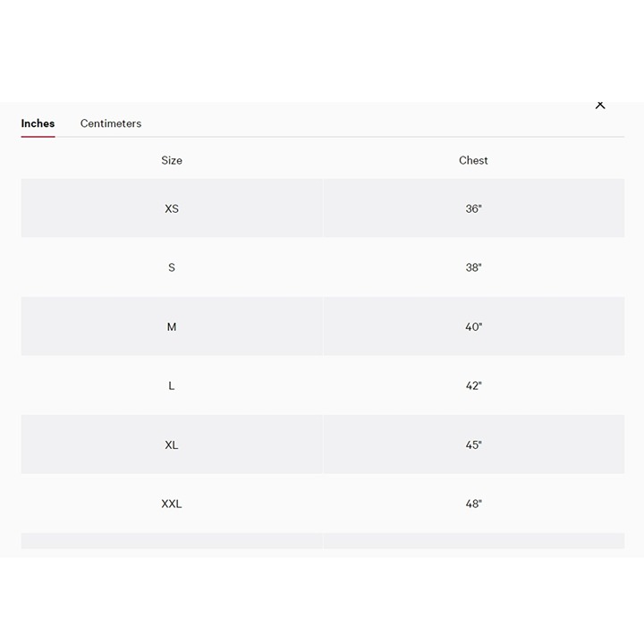This screenshot has height=644, width=644.
Task: Click the 45" chest measurement
Action: tap(473, 445)
